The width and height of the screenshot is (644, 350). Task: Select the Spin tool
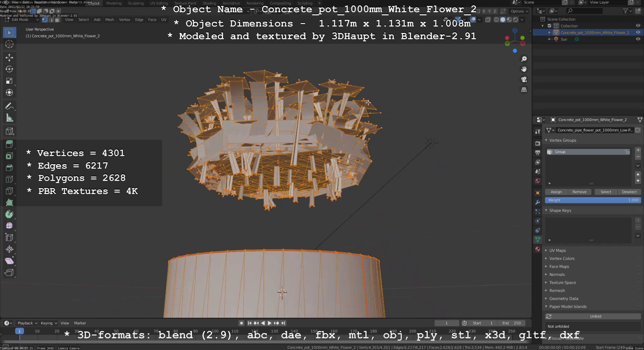tap(10, 214)
